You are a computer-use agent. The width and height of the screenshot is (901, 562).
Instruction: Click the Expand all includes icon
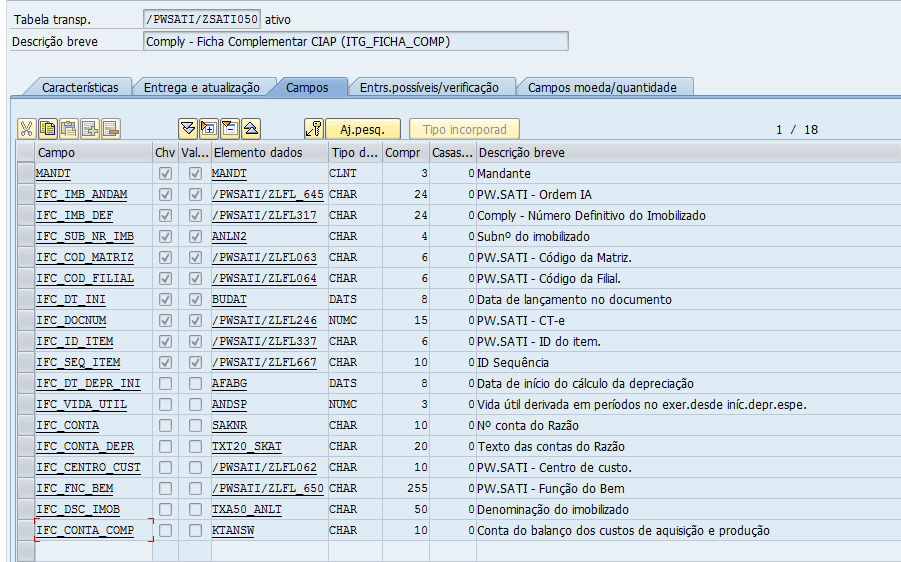pos(188,129)
